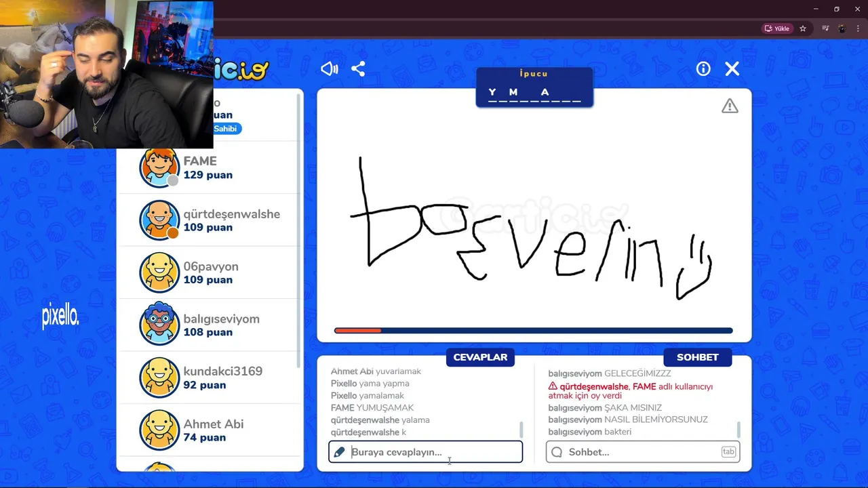This screenshot has width=868, height=488.
Task: Click FAME's avatar
Action: (159, 167)
